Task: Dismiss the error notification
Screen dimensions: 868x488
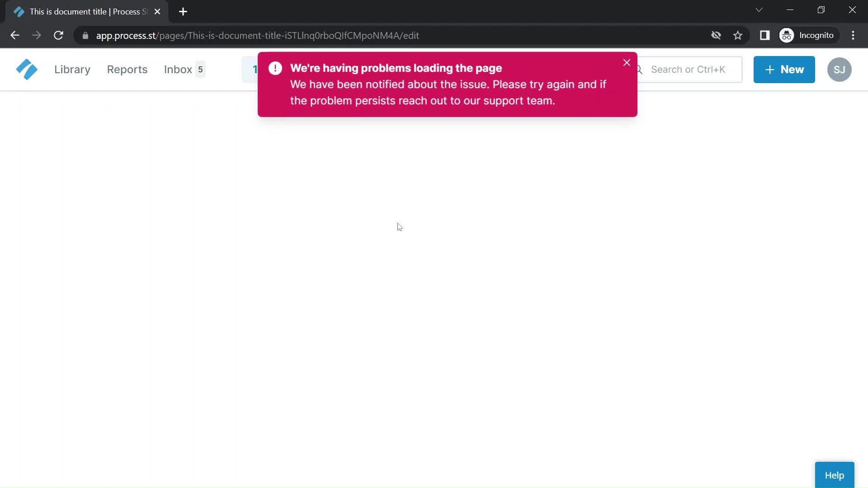Action: click(x=626, y=62)
